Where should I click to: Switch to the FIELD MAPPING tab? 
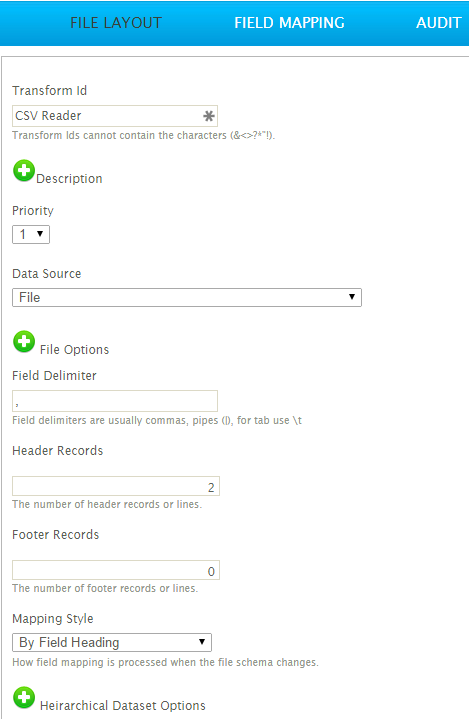(x=289, y=23)
